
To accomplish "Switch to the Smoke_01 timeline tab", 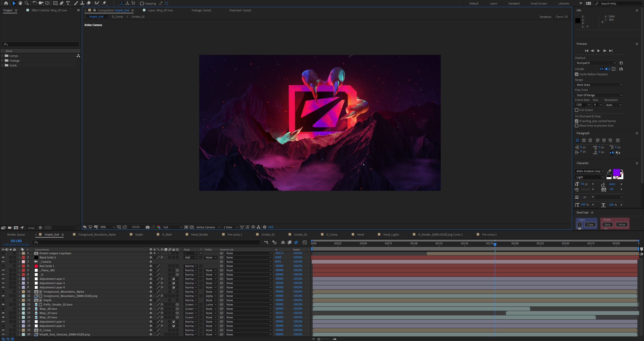I will 268,235.
